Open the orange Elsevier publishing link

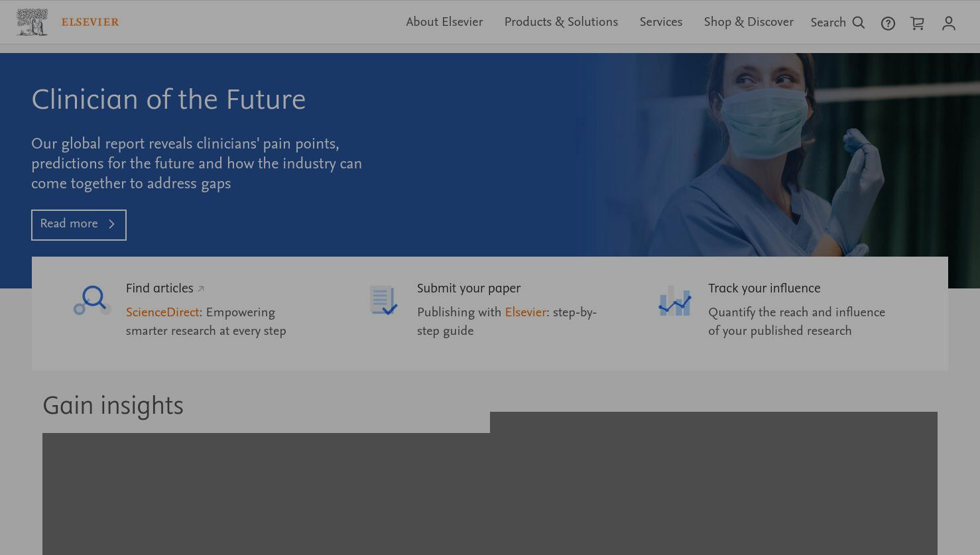point(525,312)
